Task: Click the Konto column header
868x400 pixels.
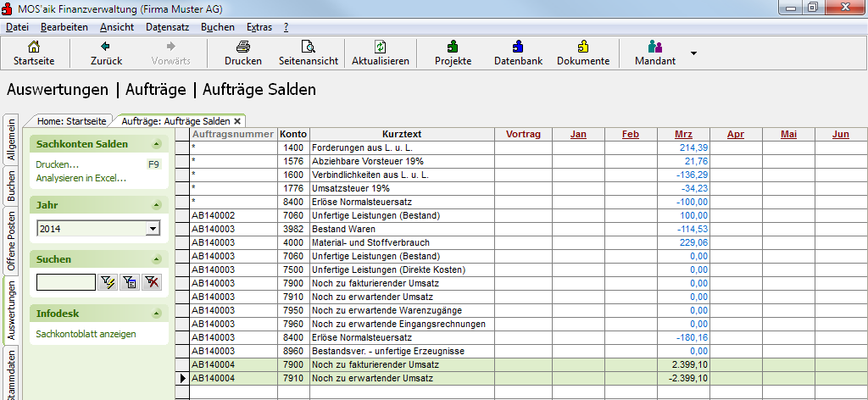Action: pos(293,134)
